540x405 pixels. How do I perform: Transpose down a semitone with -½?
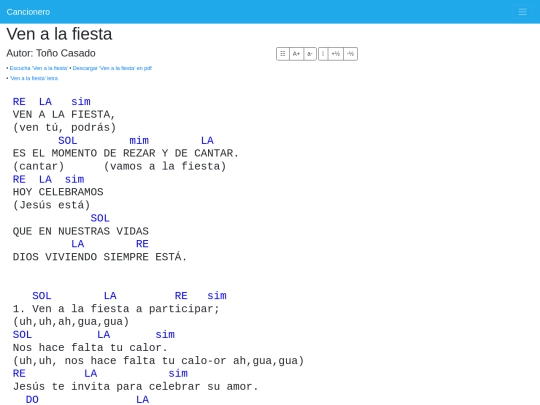click(x=351, y=54)
